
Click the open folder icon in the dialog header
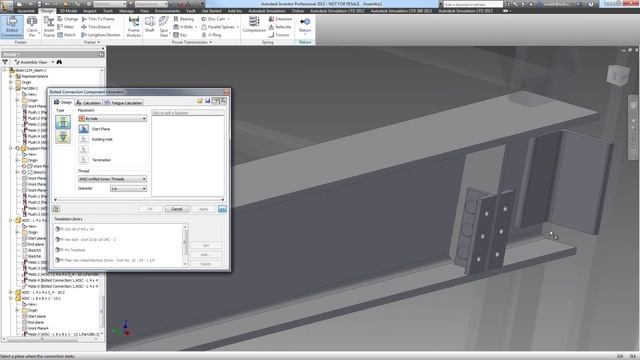coord(200,101)
